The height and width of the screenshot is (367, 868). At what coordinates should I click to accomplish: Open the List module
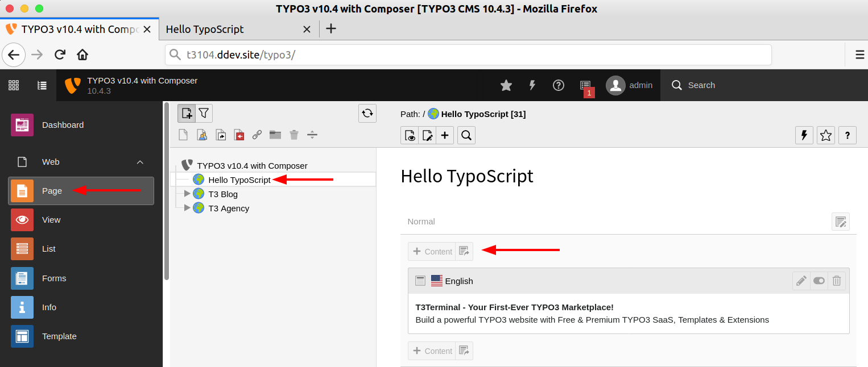pos(81,249)
